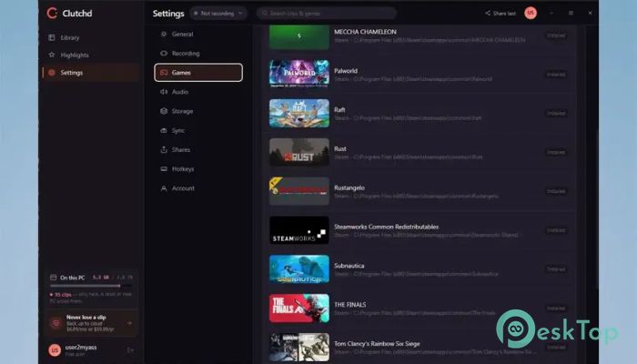Click the Palworld game title text
637x364 pixels.
click(346, 71)
